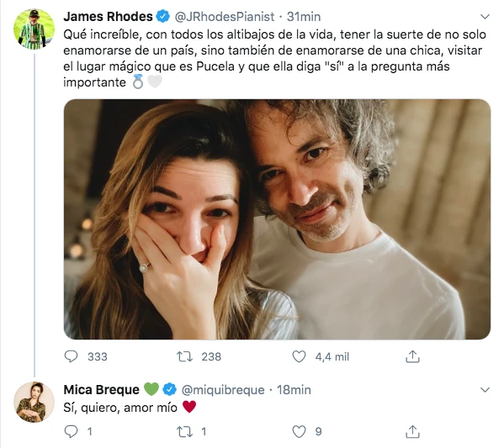Open Mica Breque's profile avatar
Image resolution: width=504 pixels, height=448 pixels.
pos(34,402)
